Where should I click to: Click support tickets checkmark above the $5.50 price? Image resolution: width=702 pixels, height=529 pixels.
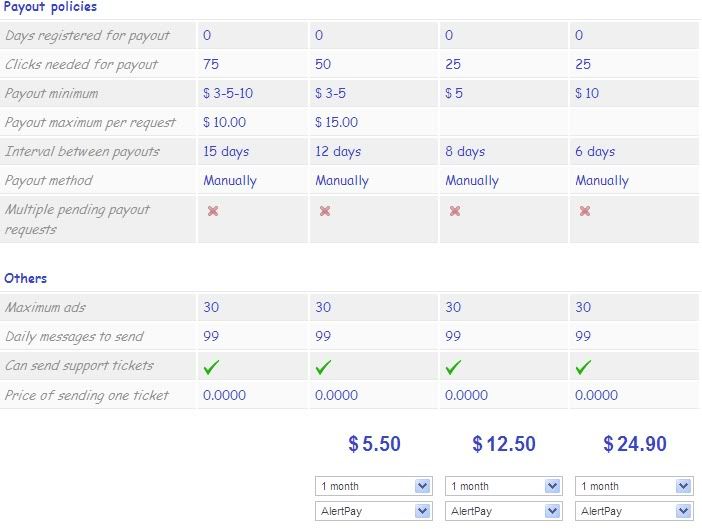[x=323, y=367]
